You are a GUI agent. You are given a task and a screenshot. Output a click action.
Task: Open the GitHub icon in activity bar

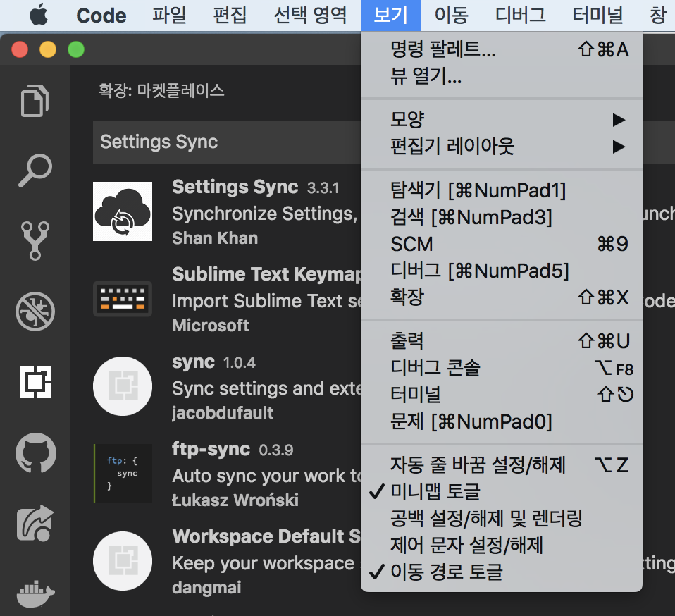point(36,453)
